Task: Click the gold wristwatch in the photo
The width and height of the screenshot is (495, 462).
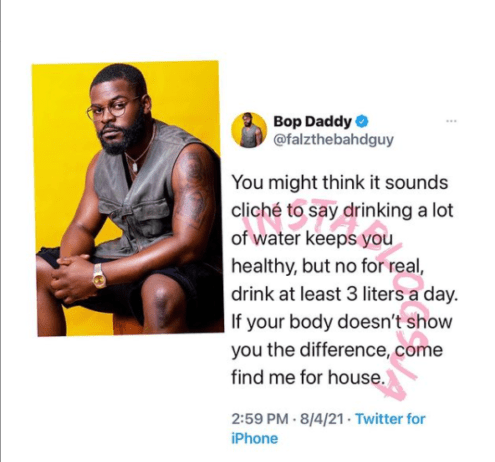Action: tap(99, 276)
